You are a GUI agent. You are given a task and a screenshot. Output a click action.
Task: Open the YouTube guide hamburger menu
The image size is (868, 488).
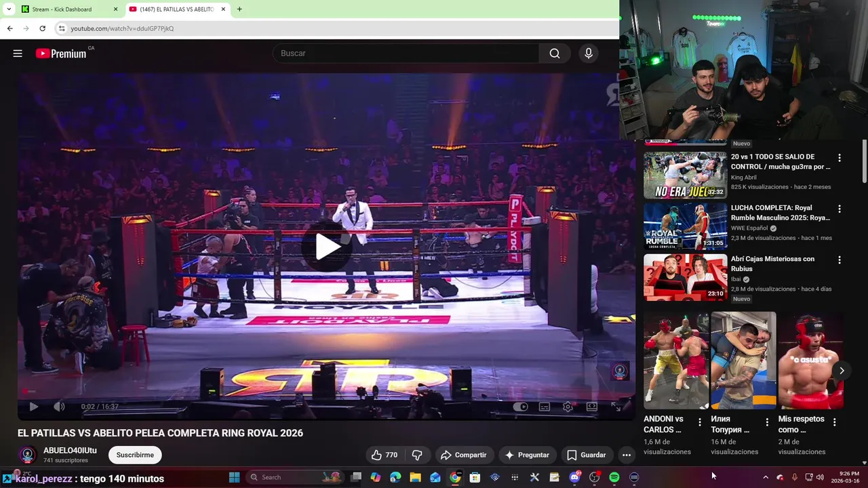(18, 54)
